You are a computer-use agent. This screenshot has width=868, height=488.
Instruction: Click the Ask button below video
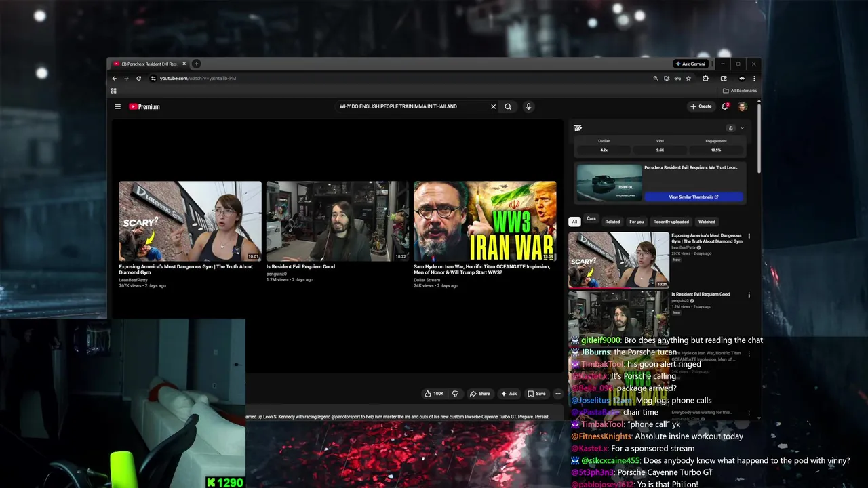tap(509, 394)
